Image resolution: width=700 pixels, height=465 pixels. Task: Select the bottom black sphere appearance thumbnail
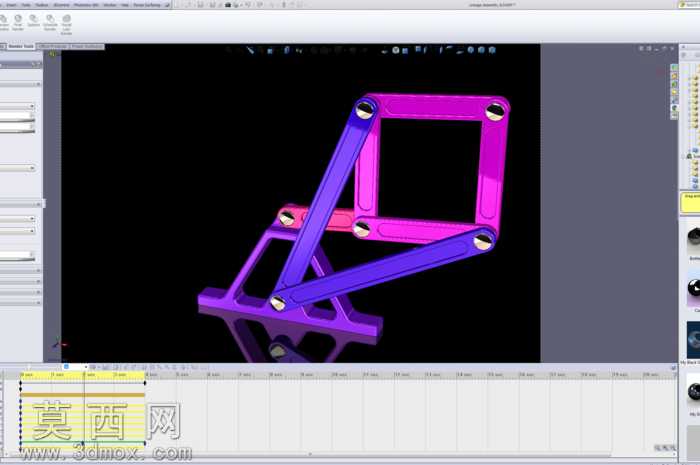click(x=694, y=392)
